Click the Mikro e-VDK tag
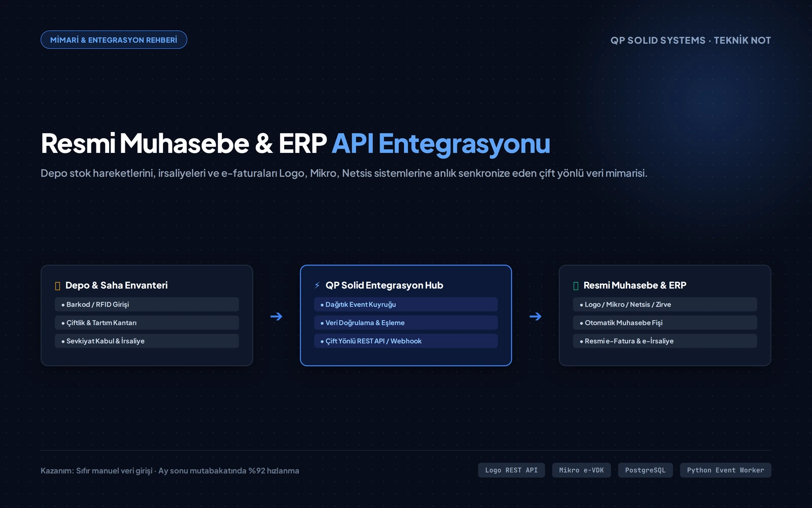Screen dimensions: 812x508 (x=581, y=470)
